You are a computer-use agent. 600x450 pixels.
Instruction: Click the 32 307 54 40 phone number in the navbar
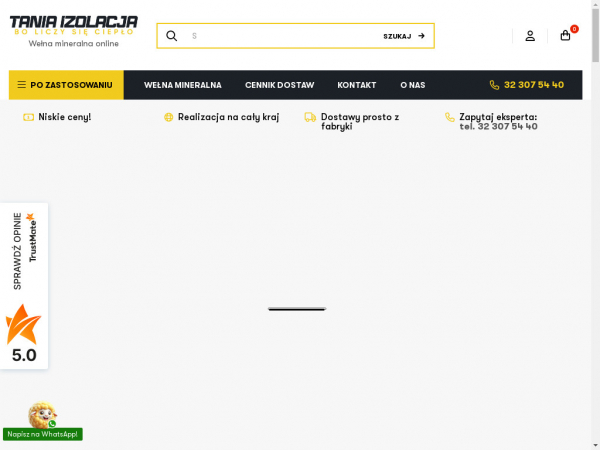(x=534, y=85)
